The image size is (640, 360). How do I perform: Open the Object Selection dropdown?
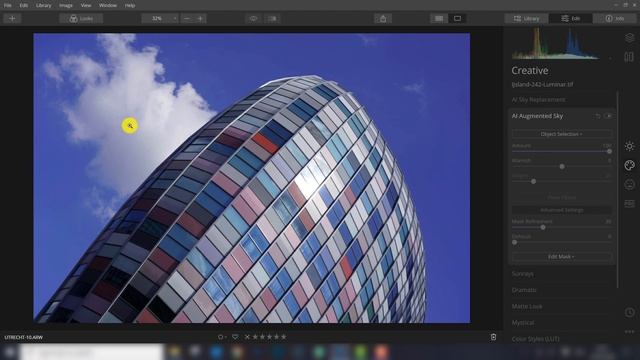tap(562, 134)
